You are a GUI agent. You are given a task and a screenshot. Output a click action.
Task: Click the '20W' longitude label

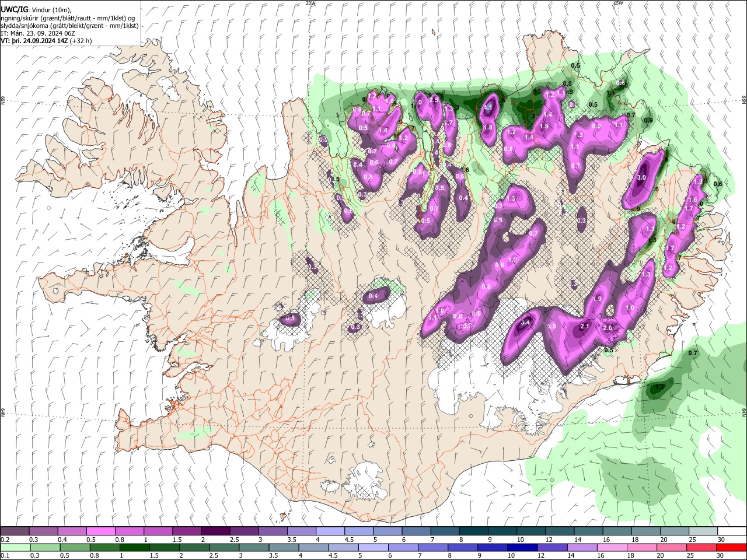point(310,3)
